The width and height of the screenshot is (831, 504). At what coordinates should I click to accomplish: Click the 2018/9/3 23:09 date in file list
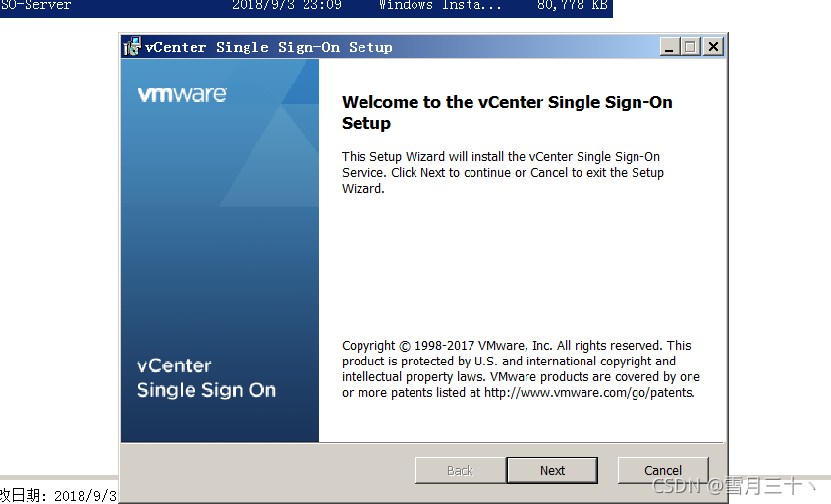(x=287, y=5)
